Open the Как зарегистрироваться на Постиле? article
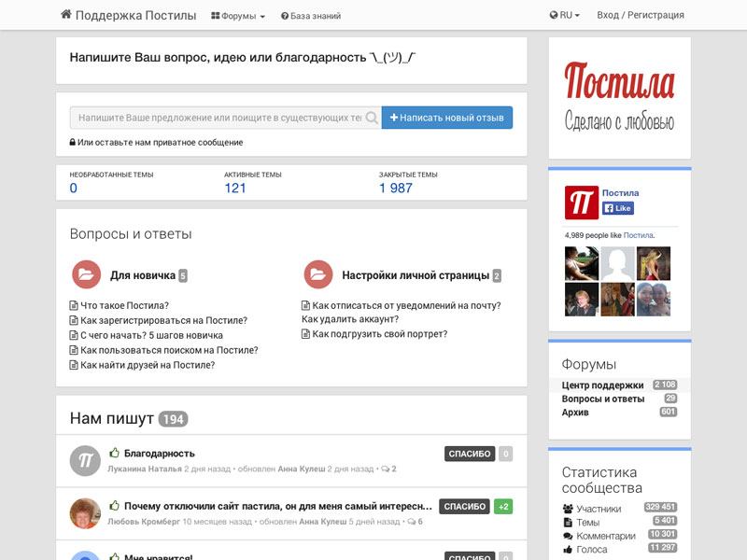The image size is (747, 560). (164, 320)
